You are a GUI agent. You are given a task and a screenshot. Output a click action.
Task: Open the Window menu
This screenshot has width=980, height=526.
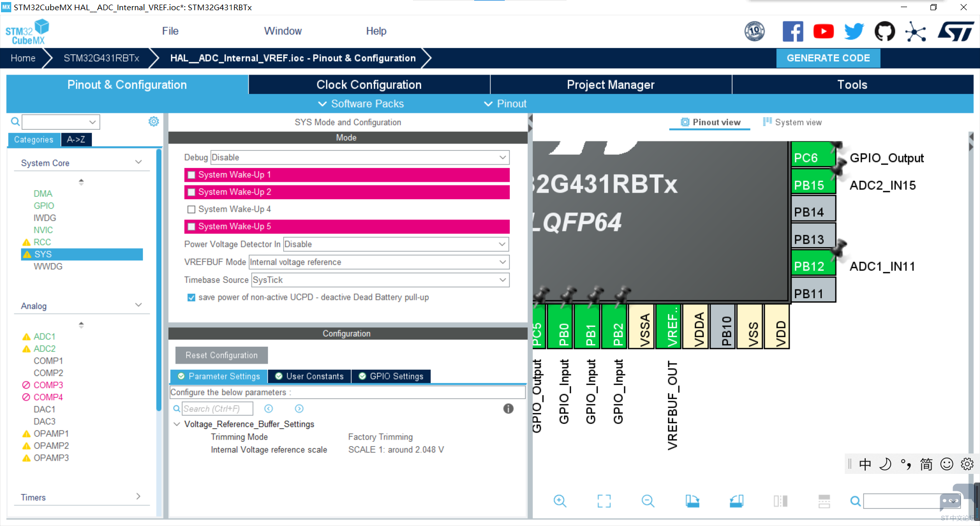283,31
